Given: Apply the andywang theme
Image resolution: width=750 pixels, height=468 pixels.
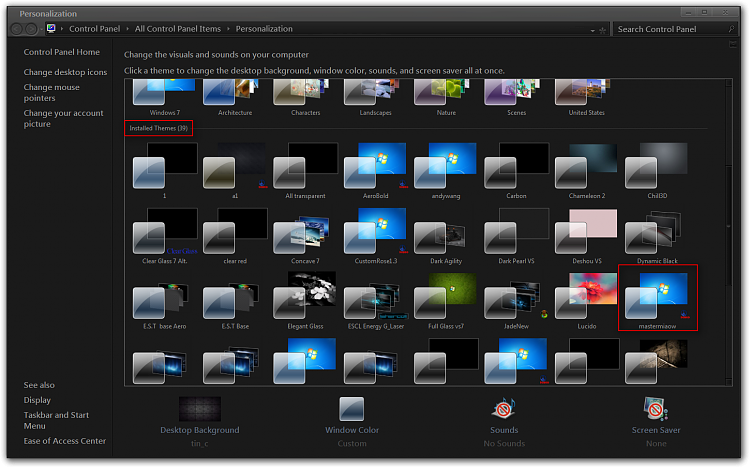Looking at the screenshot, I should [x=446, y=170].
